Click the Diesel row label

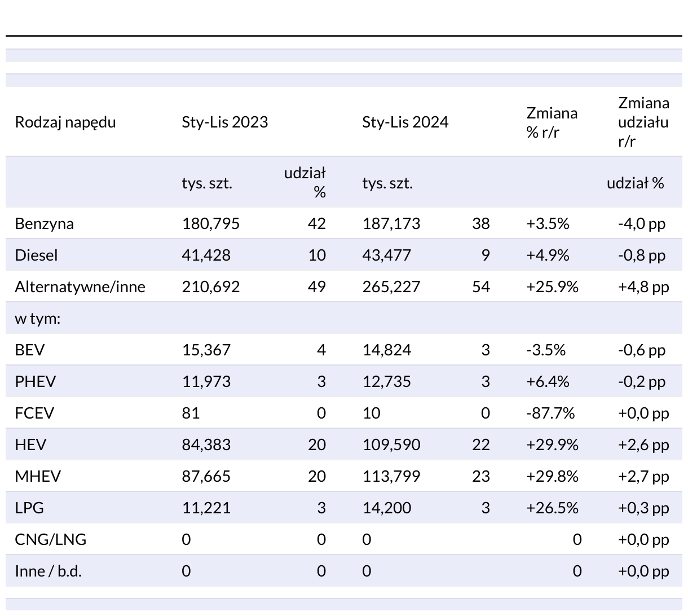click(36, 256)
